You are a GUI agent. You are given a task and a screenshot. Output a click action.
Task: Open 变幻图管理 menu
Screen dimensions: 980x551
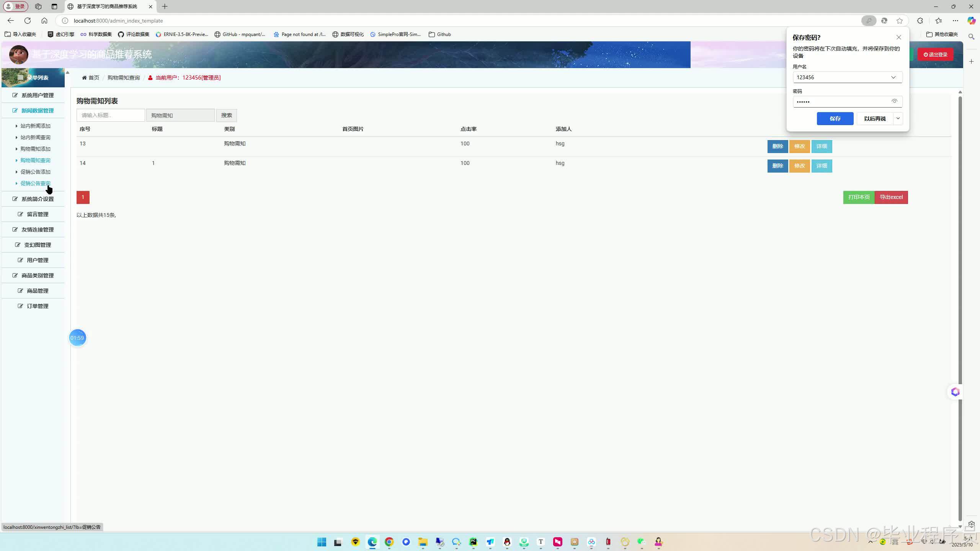pyautogui.click(x=33, y=245)
